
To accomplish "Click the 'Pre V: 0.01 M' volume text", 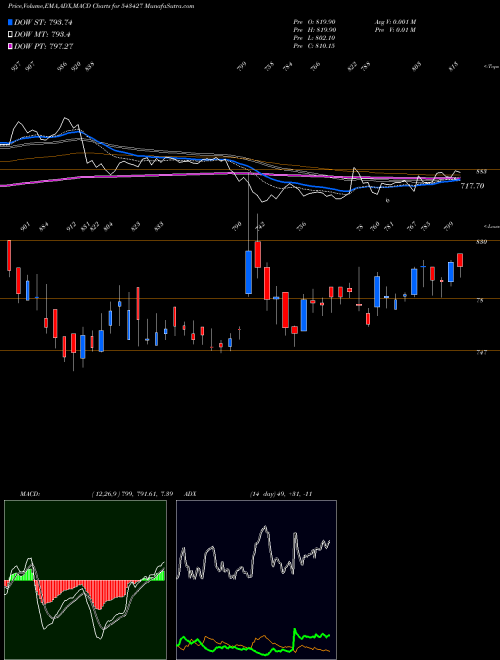I will click(x=395, y=30).
